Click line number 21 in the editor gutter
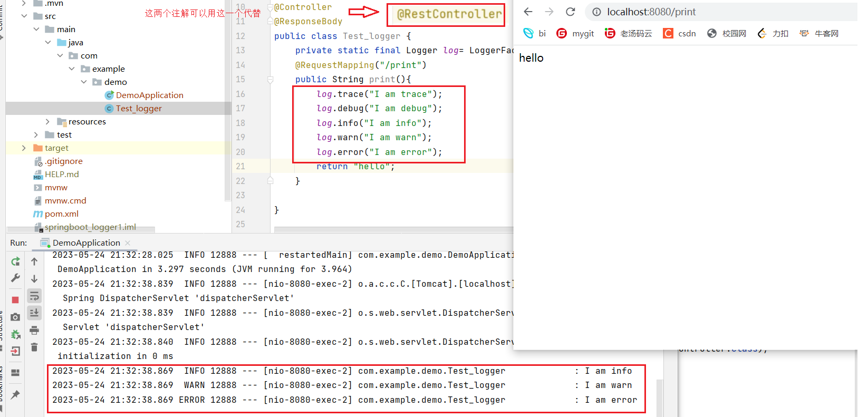Screen dimensions: 868x417 pos(240,166)
